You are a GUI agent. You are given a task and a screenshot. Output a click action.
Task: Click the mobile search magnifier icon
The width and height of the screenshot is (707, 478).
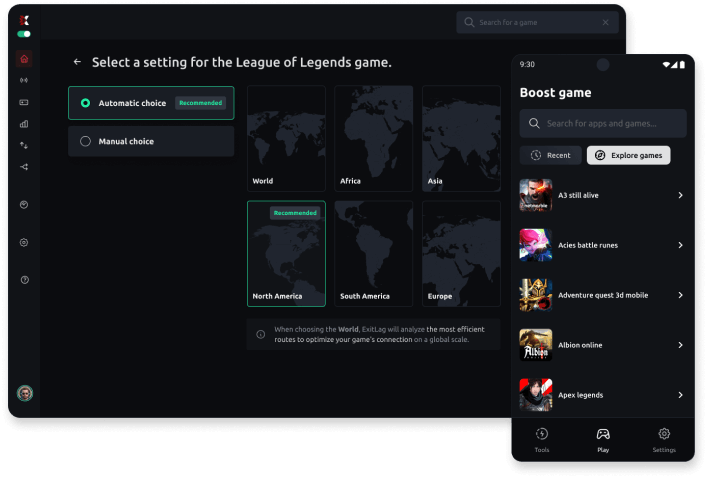[x=534, y=123]
